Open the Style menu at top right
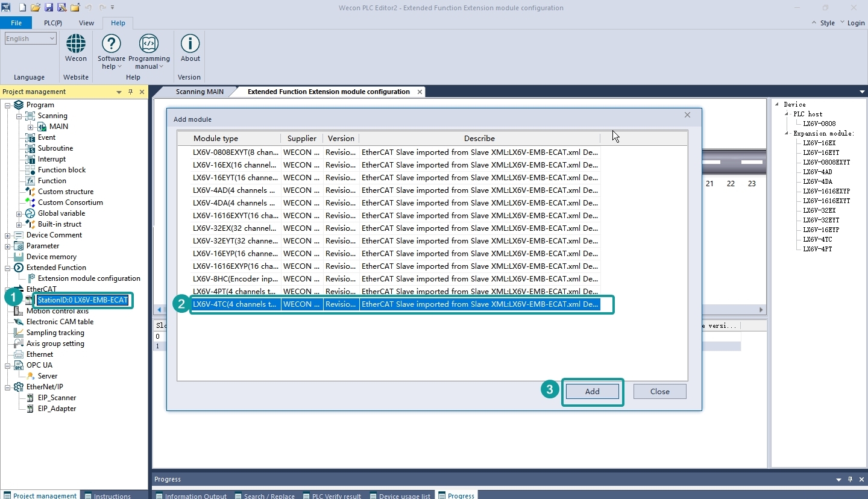Image resolution: width=868 pixels, height=499 pixels. [828, 23]
